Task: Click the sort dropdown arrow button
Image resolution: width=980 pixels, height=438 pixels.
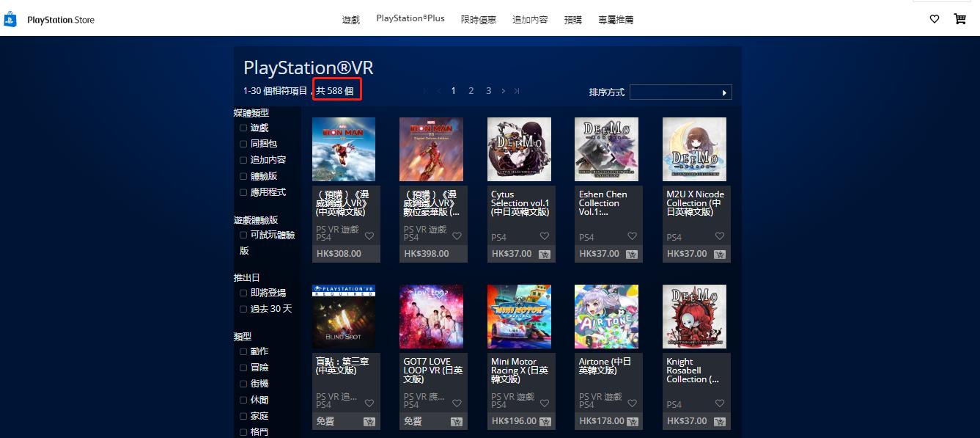Action: [723, 92]
